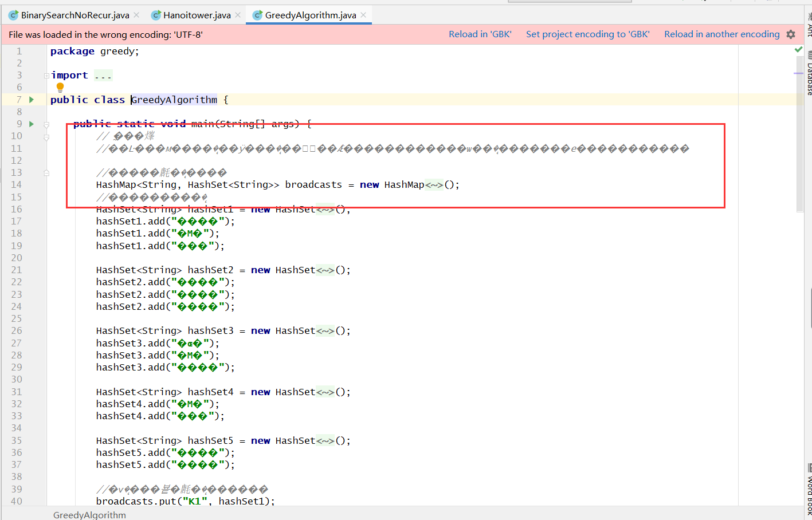Expand the folded import statements
The image size is (812, 520).
click(103, 74)
